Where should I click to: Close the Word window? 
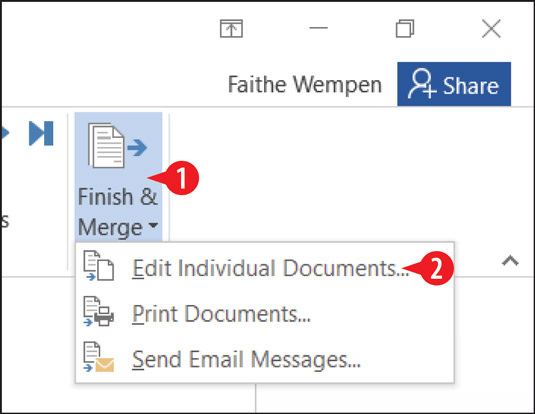coord(491,28)
